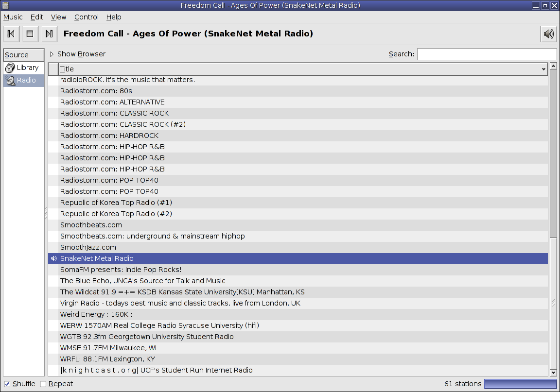Viewport: 560px width, 392px height.
Task: Stop playback with the stop button
Action: tap(30, 34)
